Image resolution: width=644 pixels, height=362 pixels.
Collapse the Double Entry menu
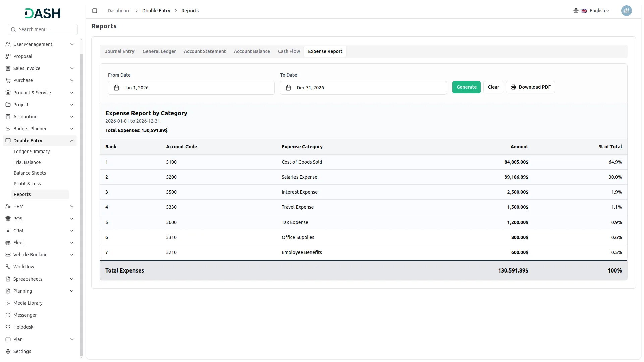tap(71, 141)
